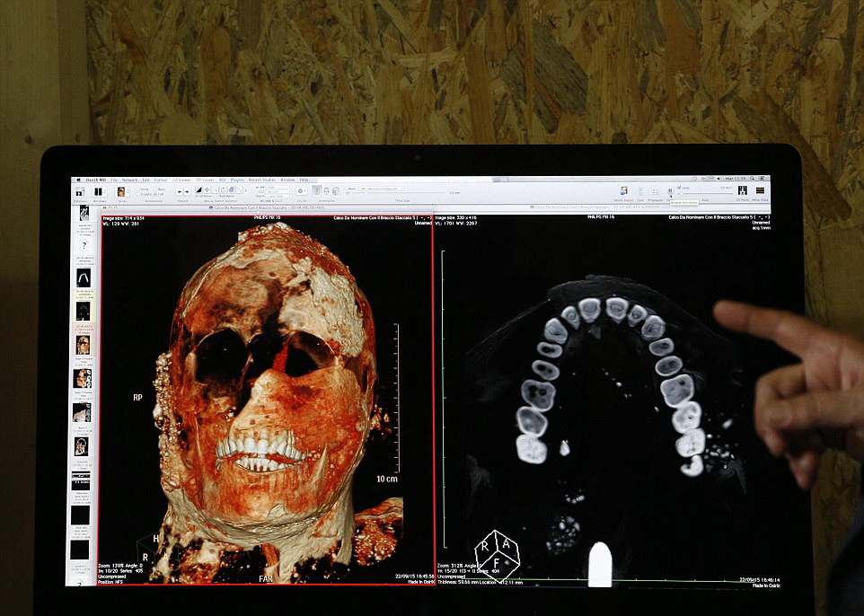Click the Movie Export icon
This screenshot has height=616, width=864.
click(622, 191)
